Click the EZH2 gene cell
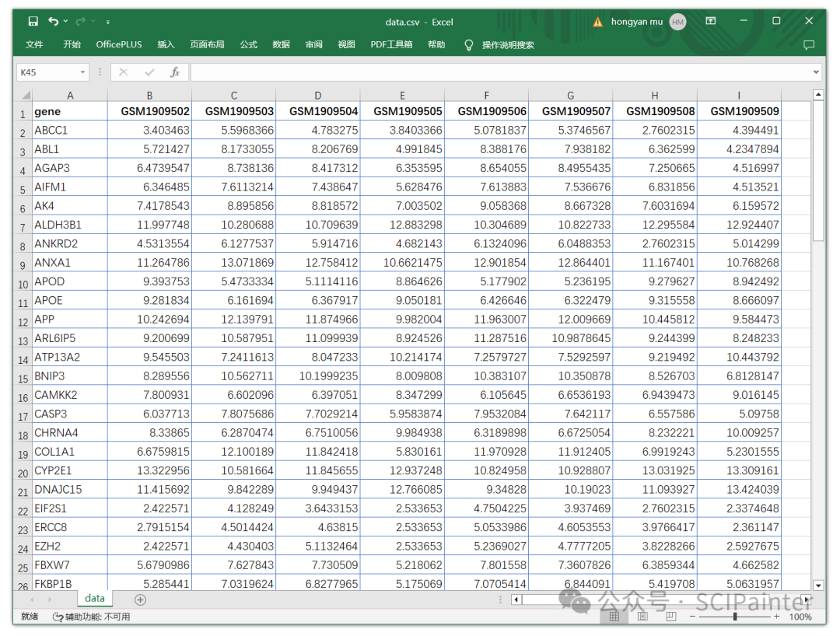 click(70, 546)
